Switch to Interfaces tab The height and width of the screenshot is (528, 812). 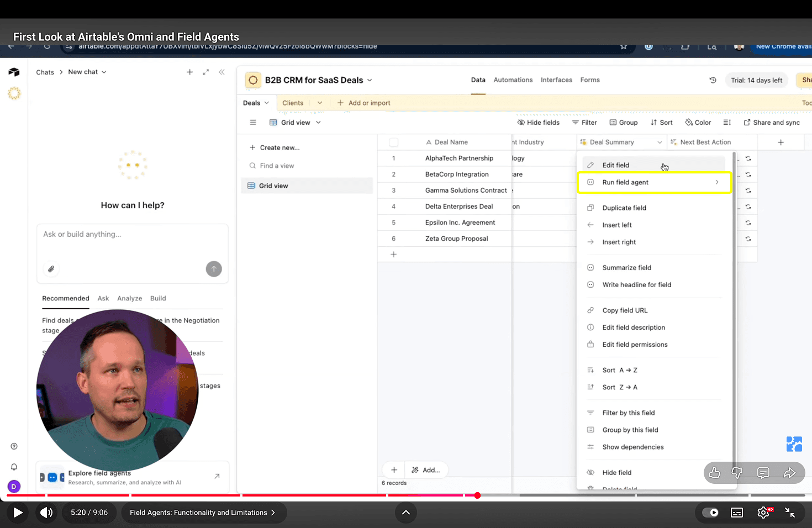tap(556, 80)
